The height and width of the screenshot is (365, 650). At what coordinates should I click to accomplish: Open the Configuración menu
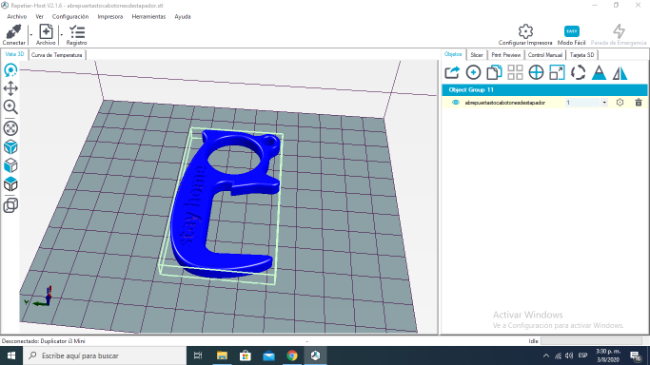70,17
